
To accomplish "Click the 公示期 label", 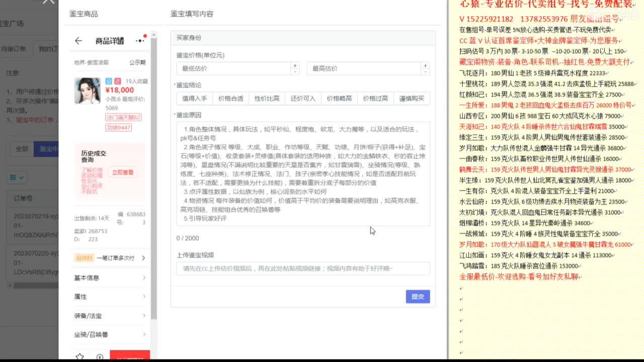I will [137, 63].
